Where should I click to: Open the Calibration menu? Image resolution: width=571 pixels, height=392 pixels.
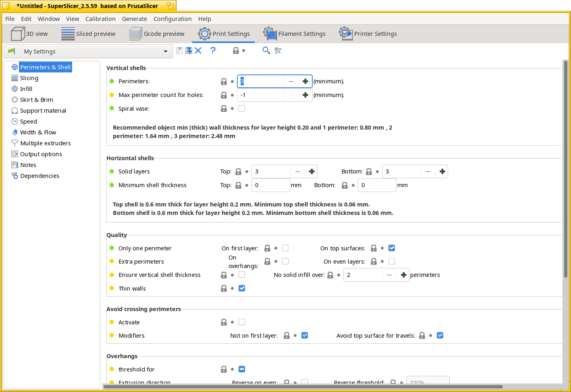click(x=100, y=19)
